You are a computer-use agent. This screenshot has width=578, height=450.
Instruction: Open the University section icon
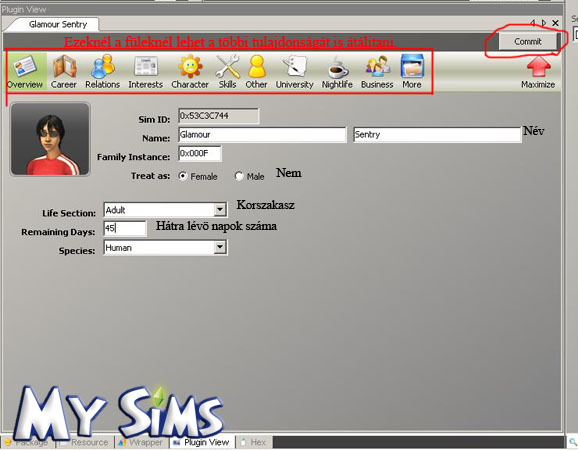pos(295,67)
